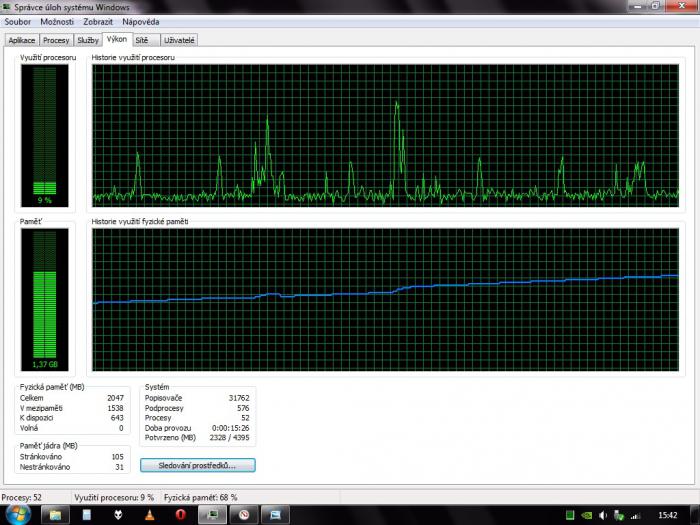Open the Nápověda menu
Screen dimensions: 700x525
[x=140, y=21]
